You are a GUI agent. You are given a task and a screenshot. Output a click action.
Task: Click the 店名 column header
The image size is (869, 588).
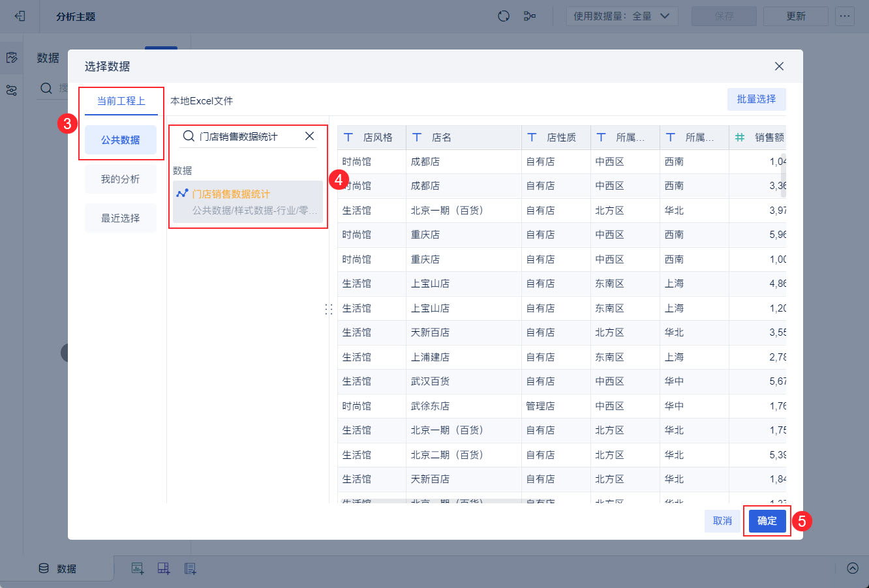[464, 138]
